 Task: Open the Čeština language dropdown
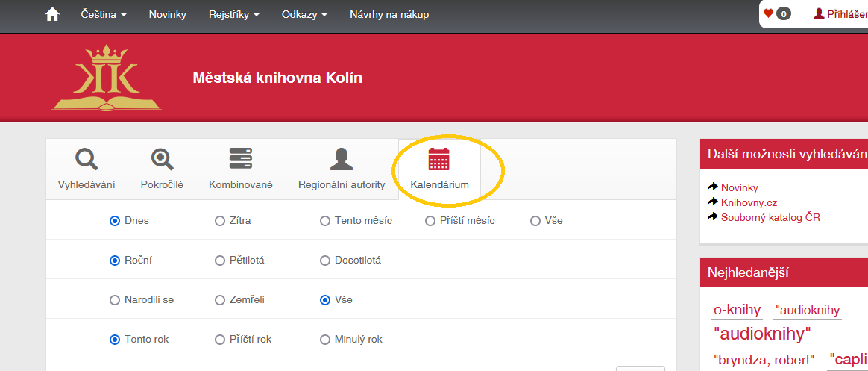[x=104, y=15]
